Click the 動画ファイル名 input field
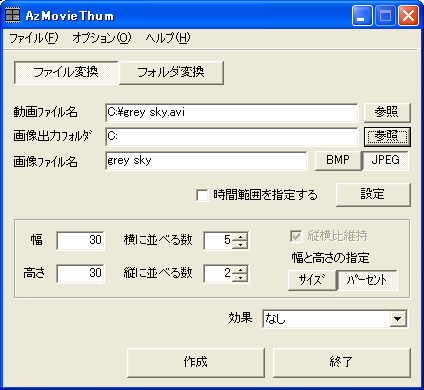The width and height of the screenshot is (424, 390). click(232, 113)
